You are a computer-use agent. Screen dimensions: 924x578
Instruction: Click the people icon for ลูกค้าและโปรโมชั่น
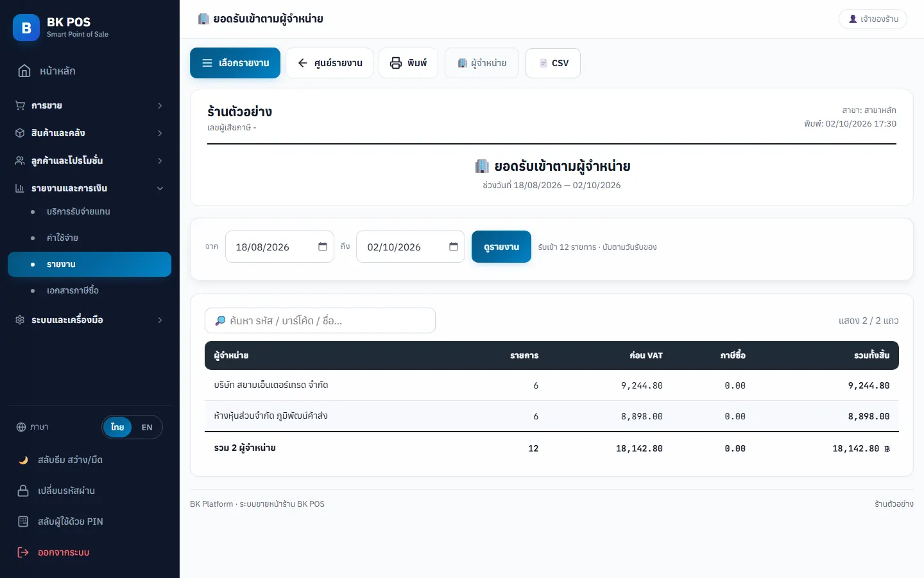[x=20, y=161]
